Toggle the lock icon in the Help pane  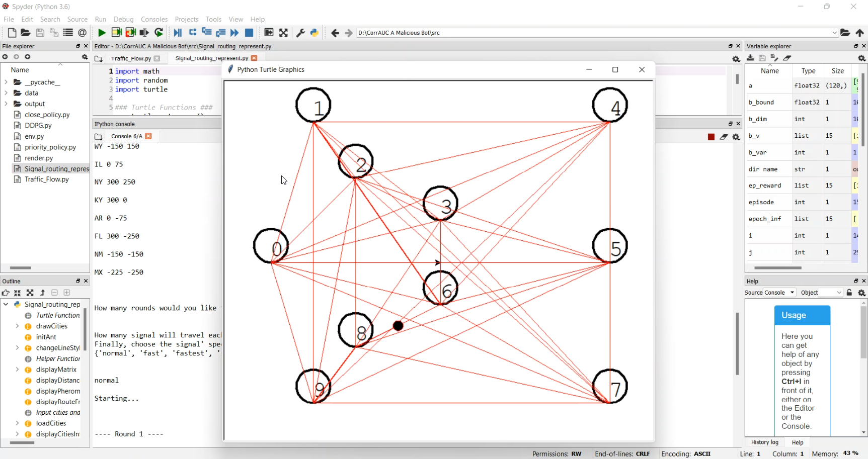(849, 293)
